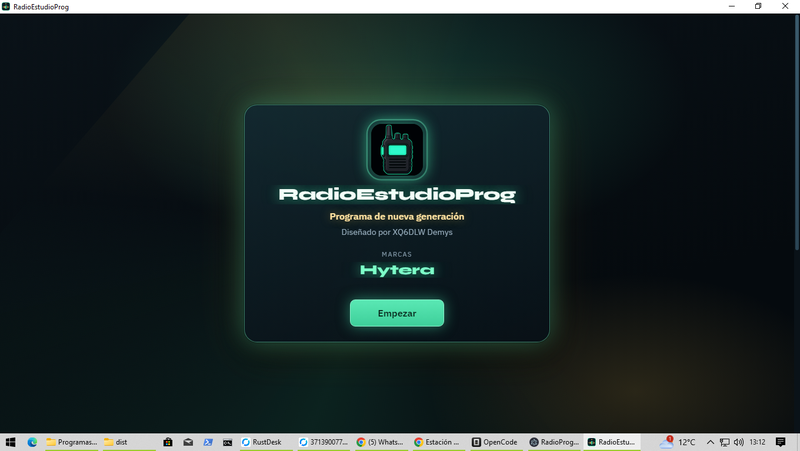Viewport: 800px width, 451px height.
Task: Click the Empezar button
Action: coord(396,313)
